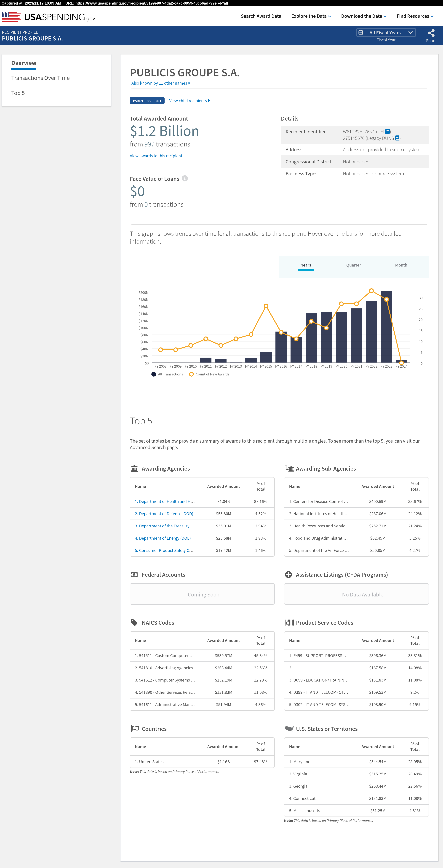This screenshot has width=443, height=868.
Task: Click the FY 2018 bar in chart
Action: (x=311, y=338)
